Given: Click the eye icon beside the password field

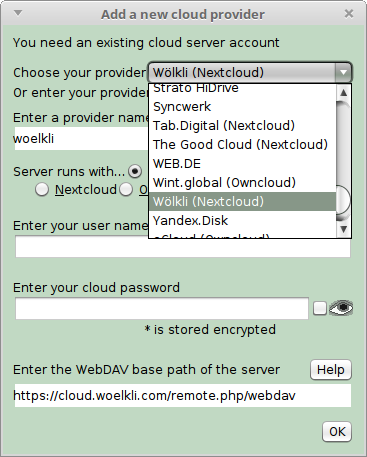Looking at the screenshot, I should click(x=341, y=308).
